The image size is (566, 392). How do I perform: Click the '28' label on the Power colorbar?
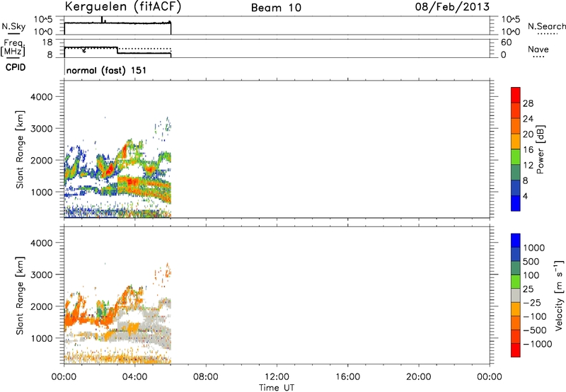click(528, 103)
